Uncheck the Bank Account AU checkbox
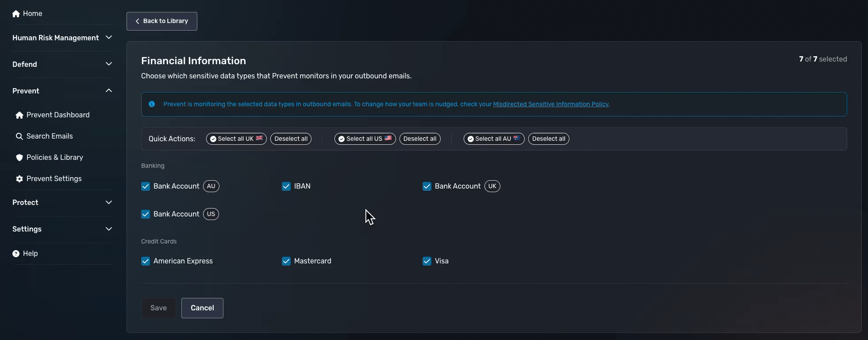Viewport: 868px width, 340px height. (146, 186)
